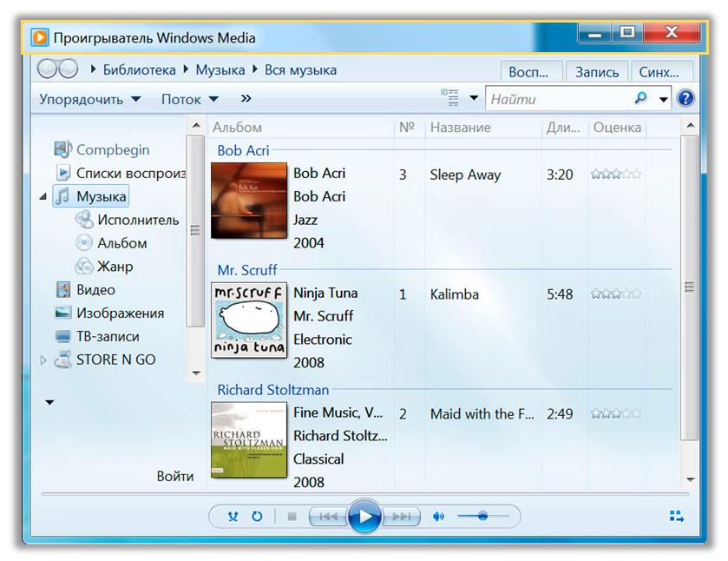Screen dimensions: 728x561
Task: Click the Вся музыка breadcrumb
Action: click(301, 69)
